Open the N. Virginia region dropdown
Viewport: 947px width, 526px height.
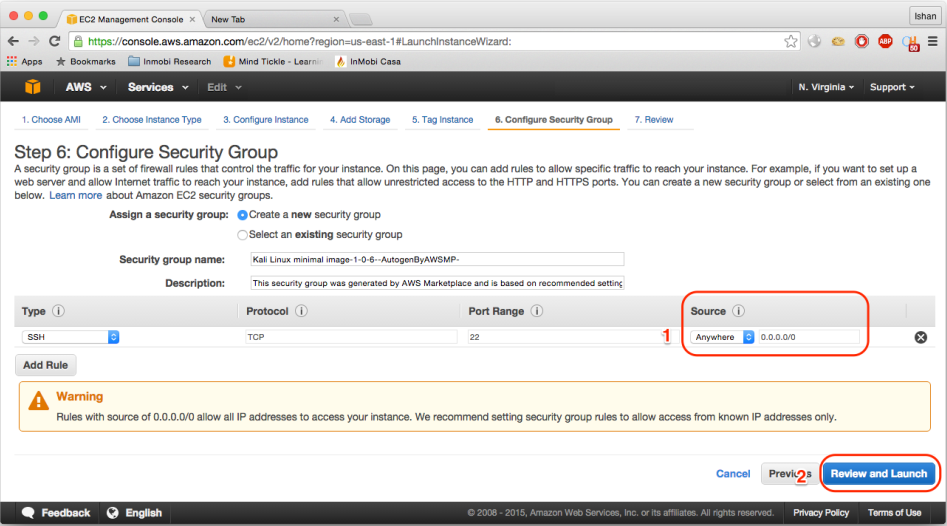826,87
